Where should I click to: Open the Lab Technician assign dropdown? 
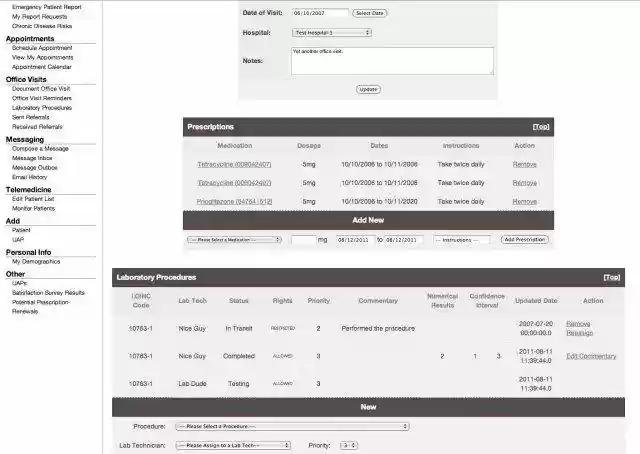tap(233, 445)
